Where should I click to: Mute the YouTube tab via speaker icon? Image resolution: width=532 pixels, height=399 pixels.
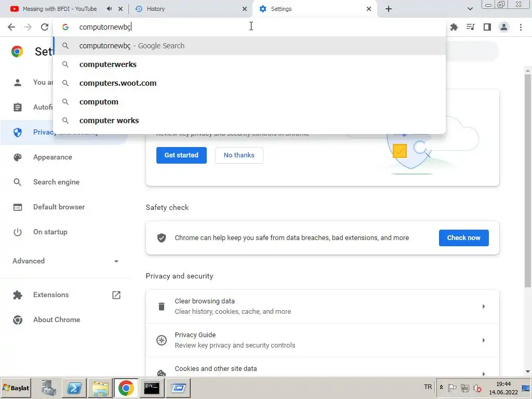(109, 9)
